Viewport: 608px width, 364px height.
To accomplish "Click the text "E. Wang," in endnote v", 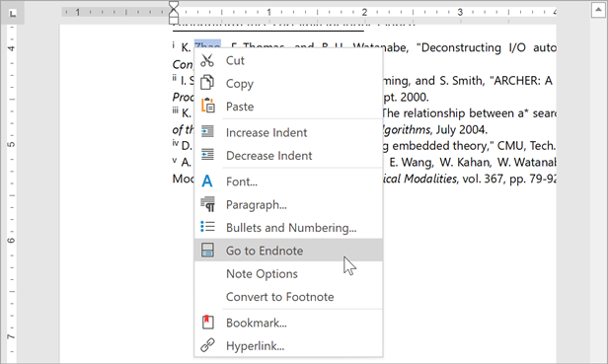I will click(412, 162).
